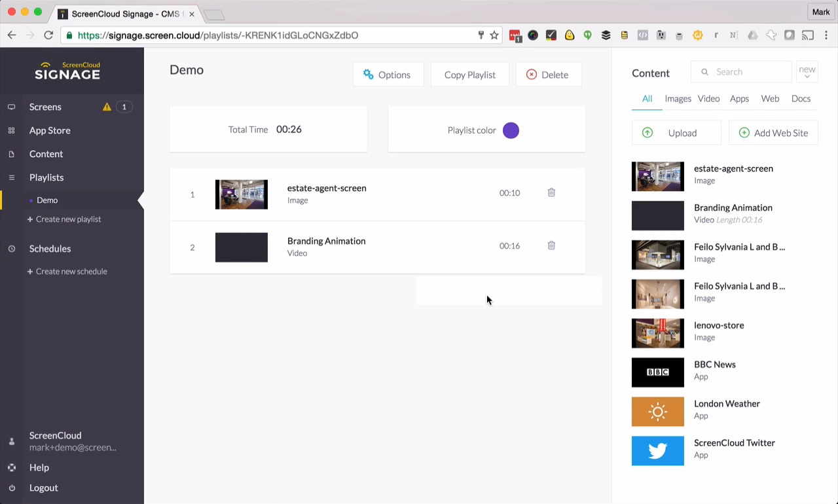Viewport: 838px width, 504px height.
Task: Click the Help lifebuoy icon
Action: pos(11,467)
